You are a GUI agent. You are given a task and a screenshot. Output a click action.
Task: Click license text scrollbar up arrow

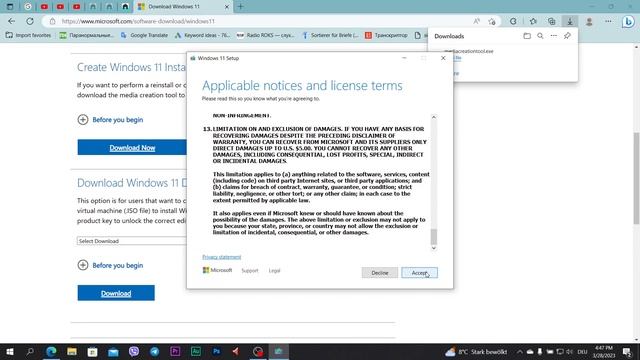pos(433,117)
